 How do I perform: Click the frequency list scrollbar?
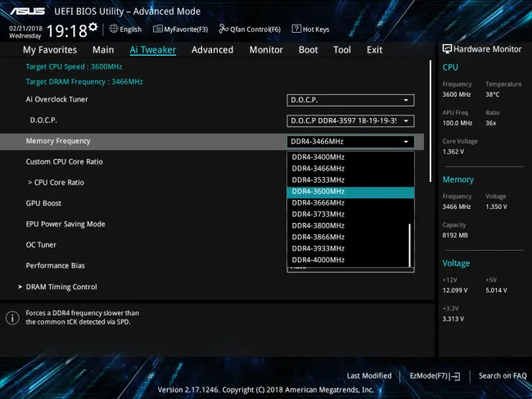[410, 245]
